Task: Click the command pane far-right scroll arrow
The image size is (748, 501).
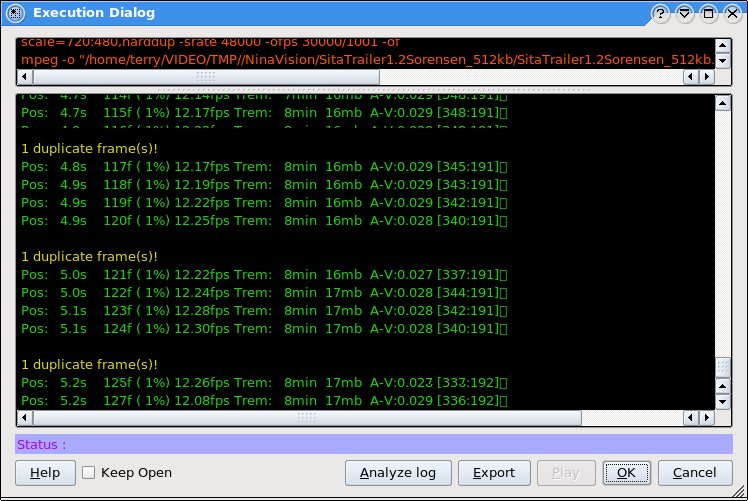Action: click(706, 76)
